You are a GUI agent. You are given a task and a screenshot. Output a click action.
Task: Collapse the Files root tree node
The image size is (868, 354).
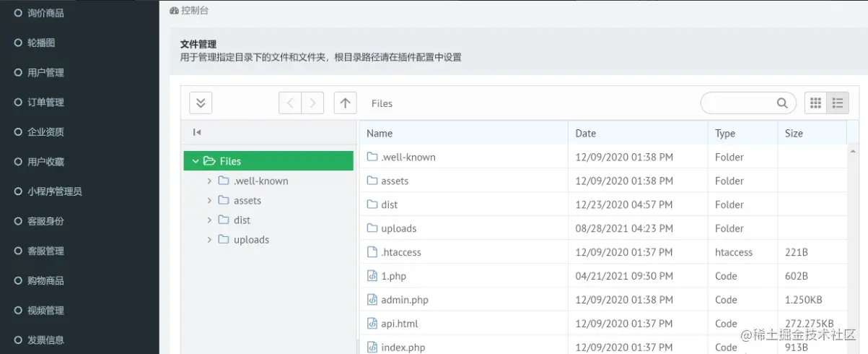(x=196, y=161)
